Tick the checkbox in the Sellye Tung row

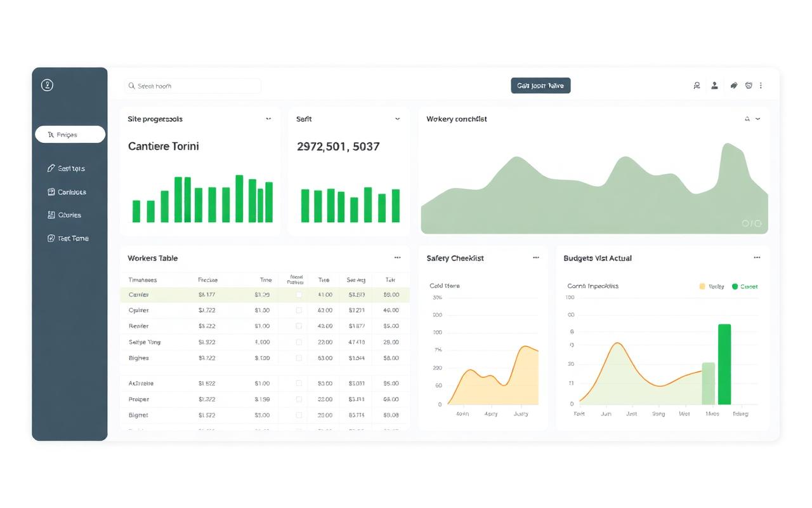click(299, 342)
